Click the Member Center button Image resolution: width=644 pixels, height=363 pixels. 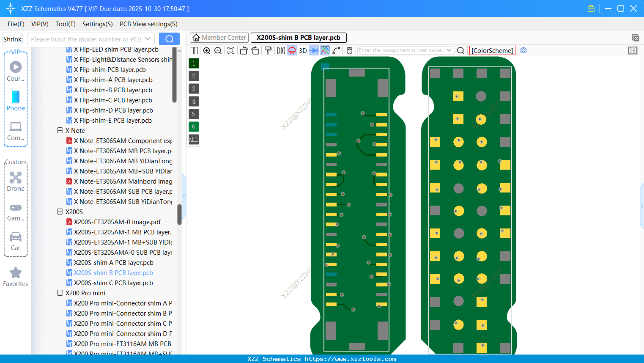219,38
